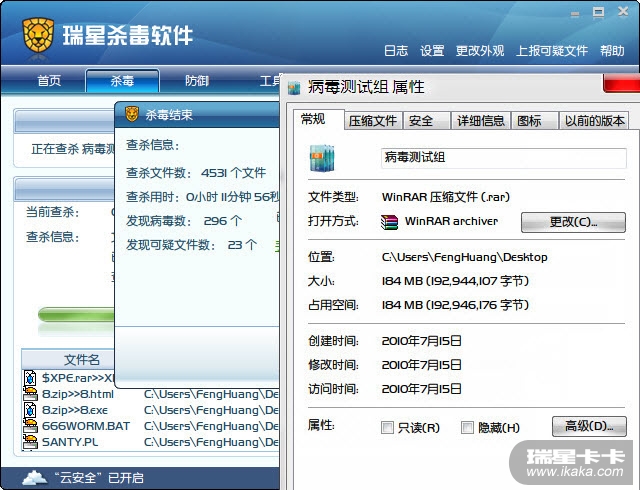Click the lion icon in 杀毒结束 dialog title
Screen dimensions: 640x490
[x=132, y=114]
